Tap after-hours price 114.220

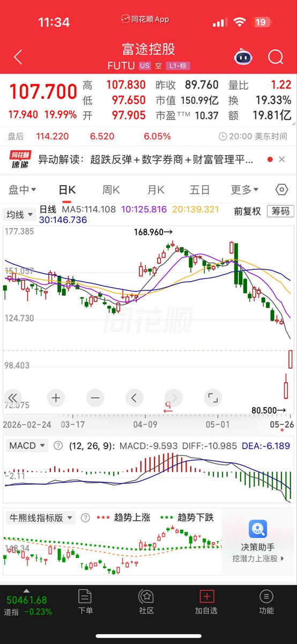[51, 136]
